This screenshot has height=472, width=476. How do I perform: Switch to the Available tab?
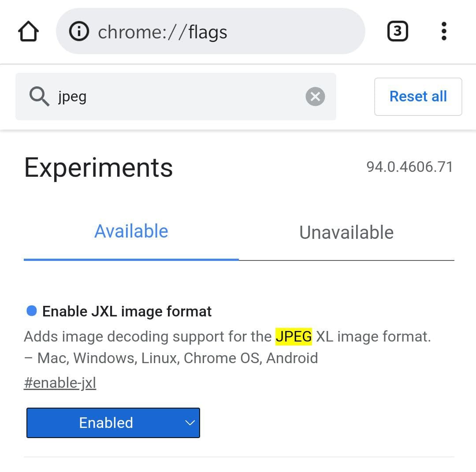131,231
